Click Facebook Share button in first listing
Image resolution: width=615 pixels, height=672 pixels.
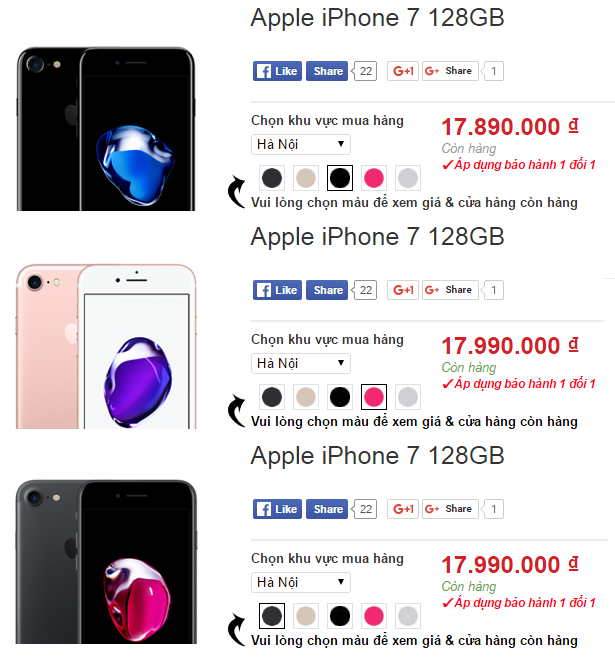(x=327, y=71)
